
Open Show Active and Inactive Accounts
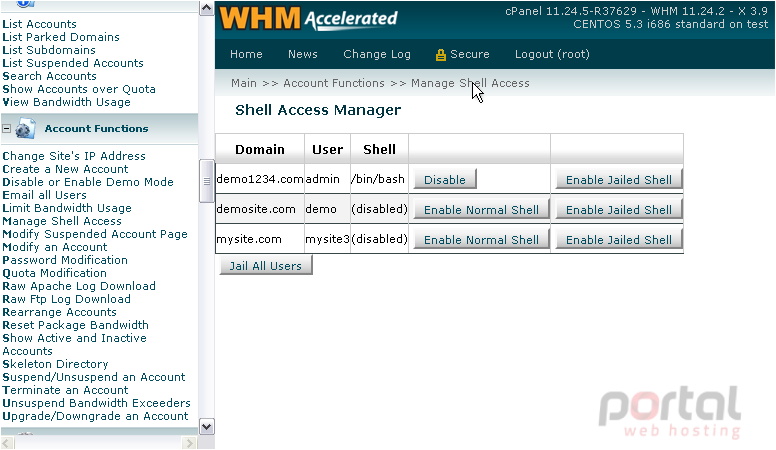[75, 345]
